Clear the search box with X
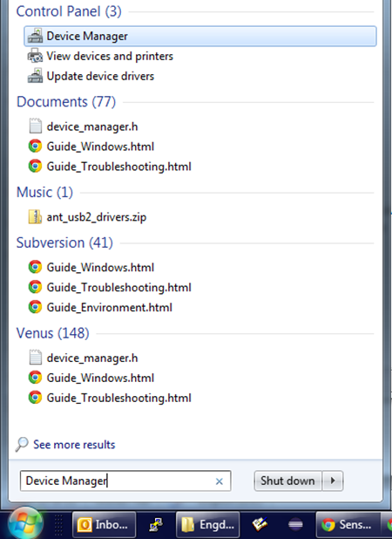Screen dimensions: 392x539 click(220, 481)
